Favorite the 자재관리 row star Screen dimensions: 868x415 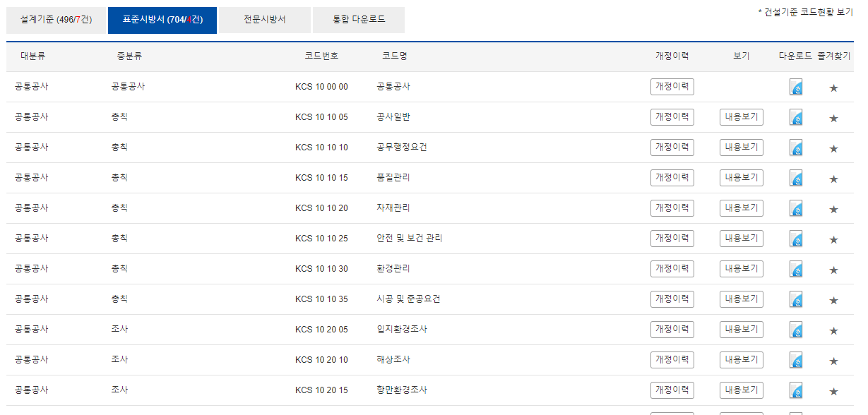click(833, 209)
